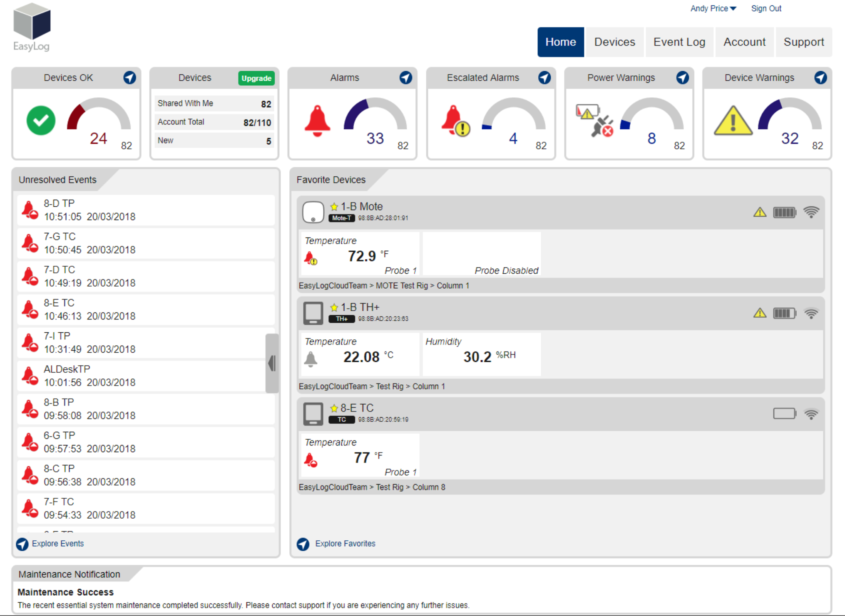Screen dimensions: 845x616
Task: Click the New devices count row
Action: [x=214, y=141]
